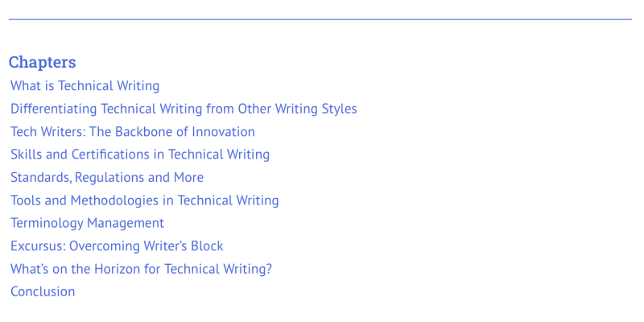Choose the chapter link about certifications

(140, 155)
